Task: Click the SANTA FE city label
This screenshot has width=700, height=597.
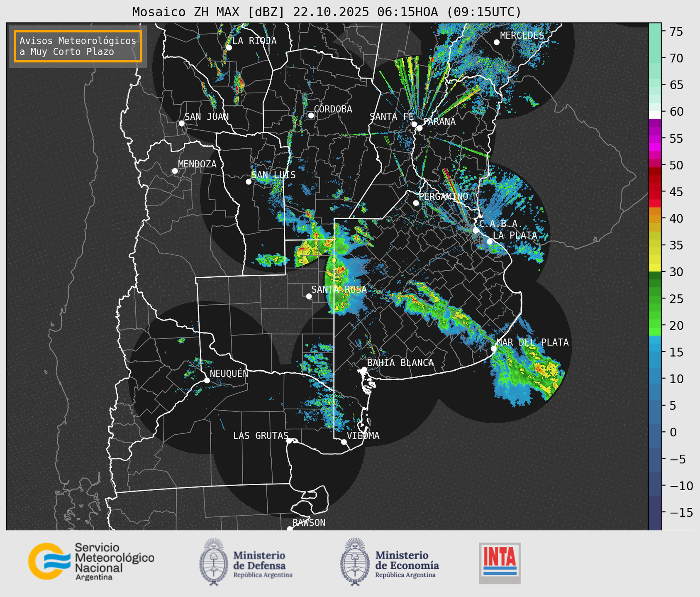Action: [x=391, y=117]
